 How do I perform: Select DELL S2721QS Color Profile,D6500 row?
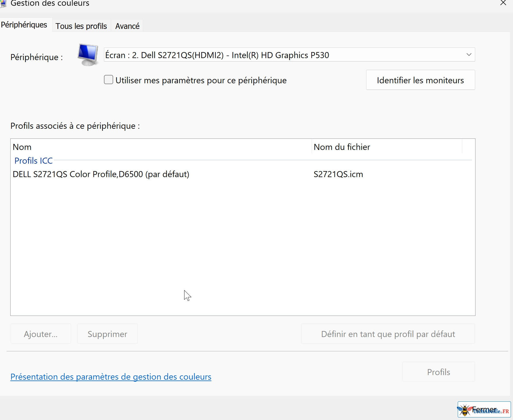point(243,174)
